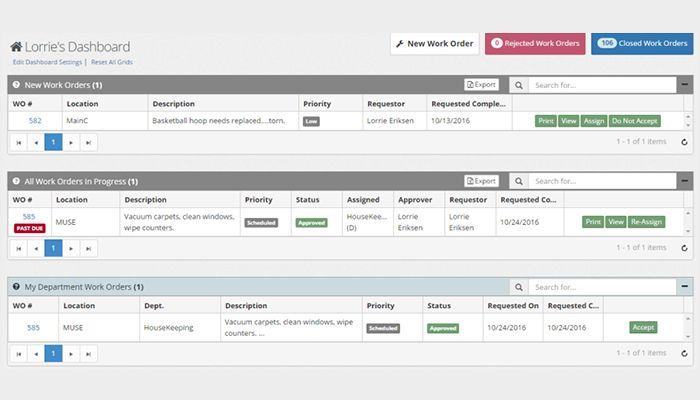Screen dimensions: 700x400
Task: Collapse All Work Orders In Progress panel
Action: click(x=682, y=181)
